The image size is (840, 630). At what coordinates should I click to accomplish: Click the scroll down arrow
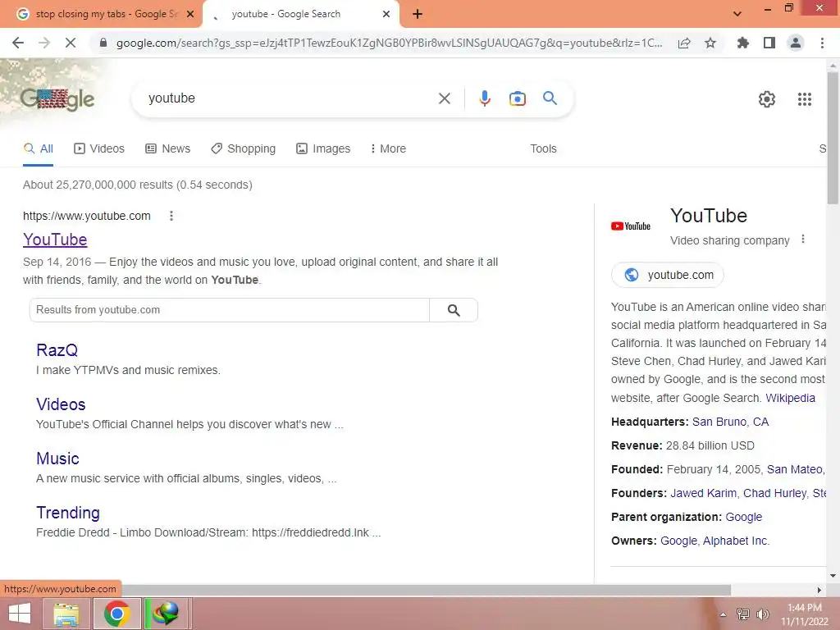point(833,576)
